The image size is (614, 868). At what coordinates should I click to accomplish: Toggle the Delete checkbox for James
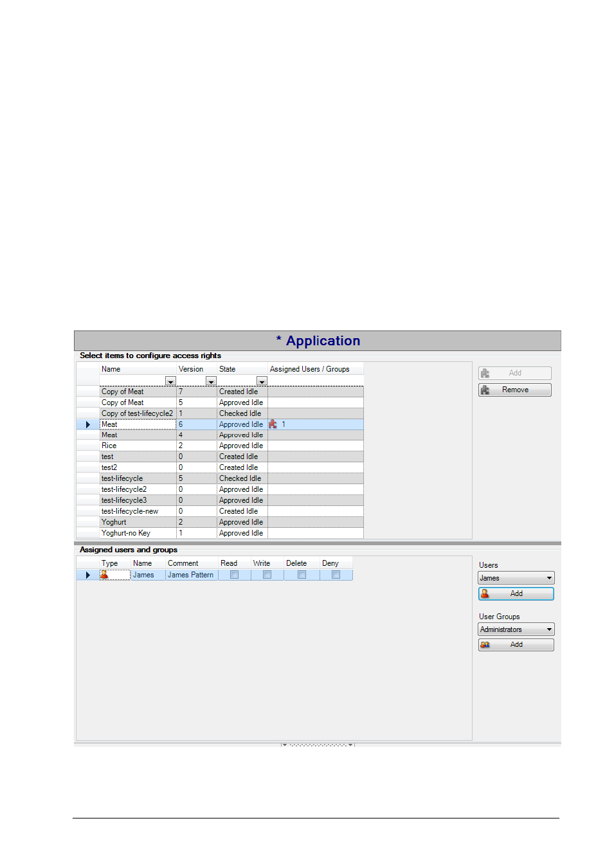click(302, 575)
